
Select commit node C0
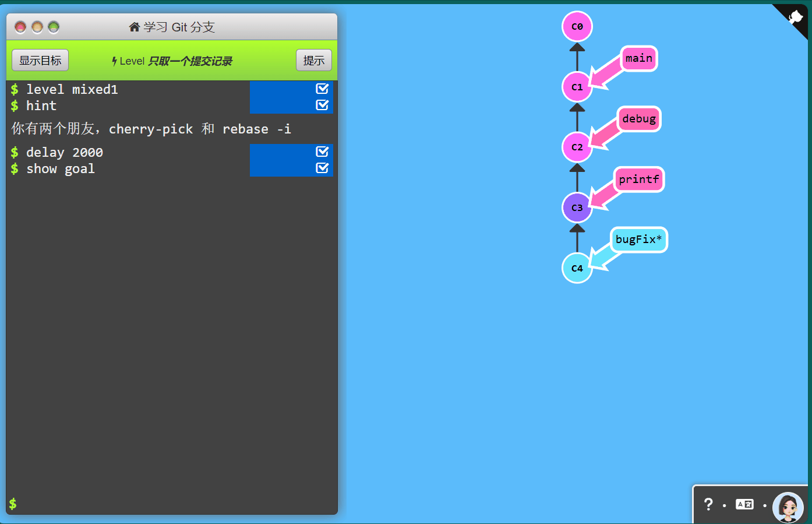(577, 26)
